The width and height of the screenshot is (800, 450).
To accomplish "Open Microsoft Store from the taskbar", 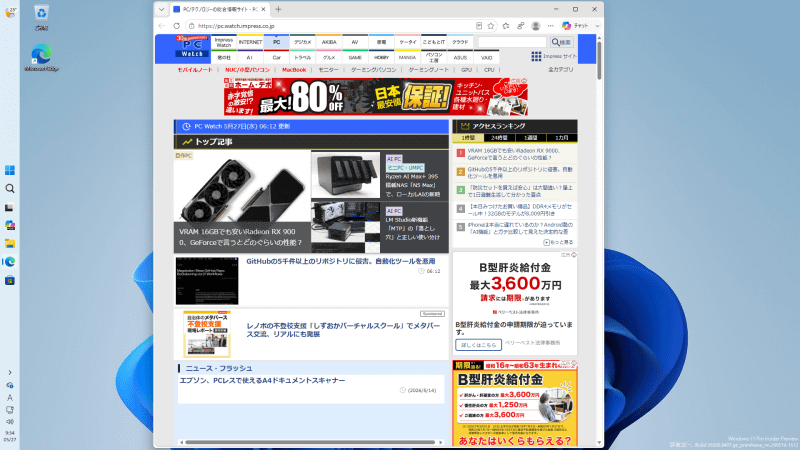I will [x=10, y=281].
